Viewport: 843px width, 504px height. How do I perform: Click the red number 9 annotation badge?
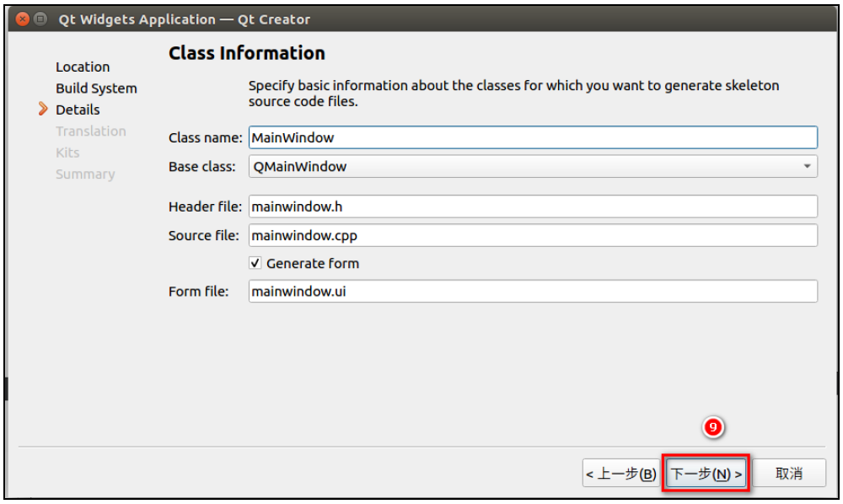(713, 428)
